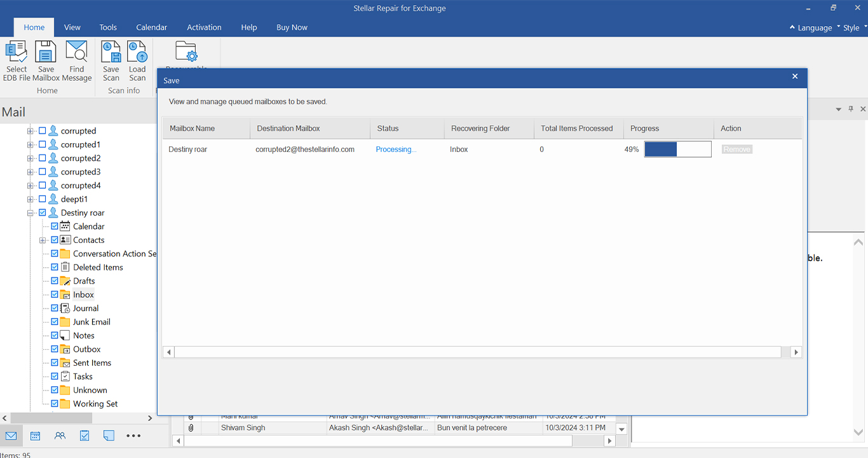Click the Save Mailbox icon

46,51
